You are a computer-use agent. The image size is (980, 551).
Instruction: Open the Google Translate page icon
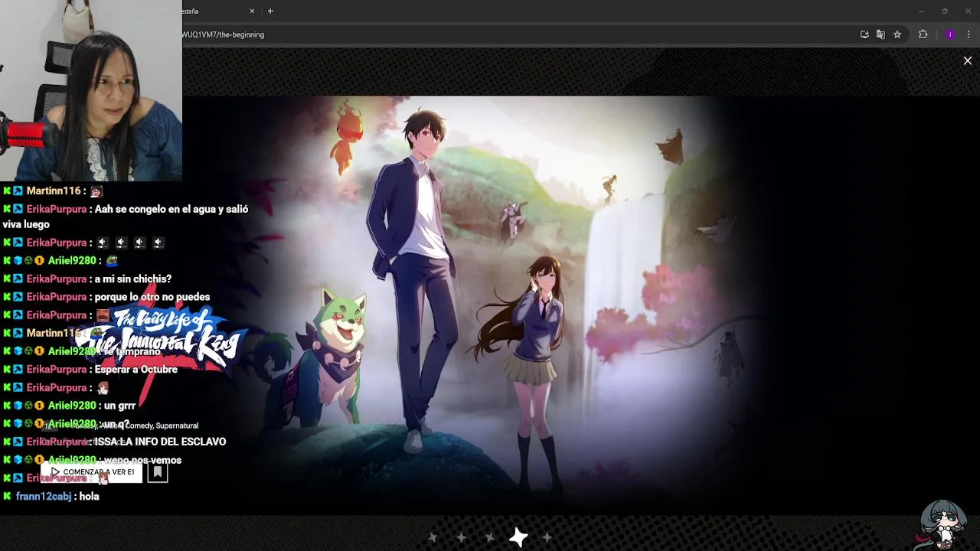tap(880, 34)
